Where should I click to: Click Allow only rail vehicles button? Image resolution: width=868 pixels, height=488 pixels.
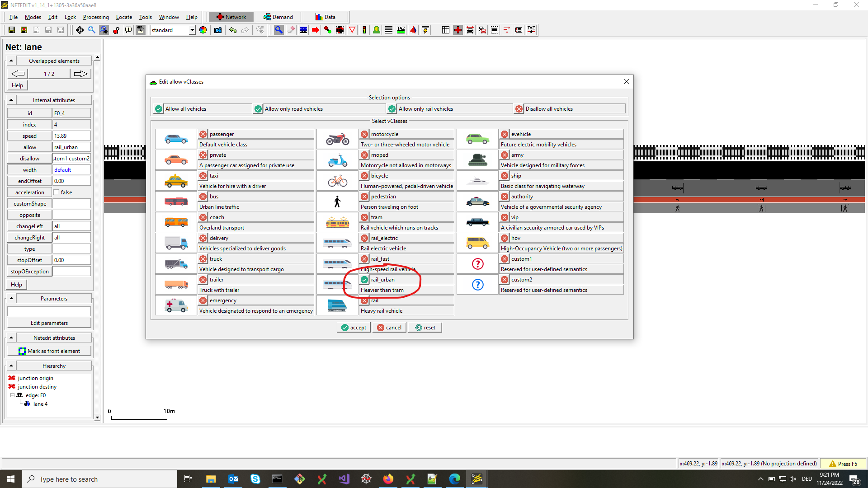pyautogui.click(x=392, y=109)
